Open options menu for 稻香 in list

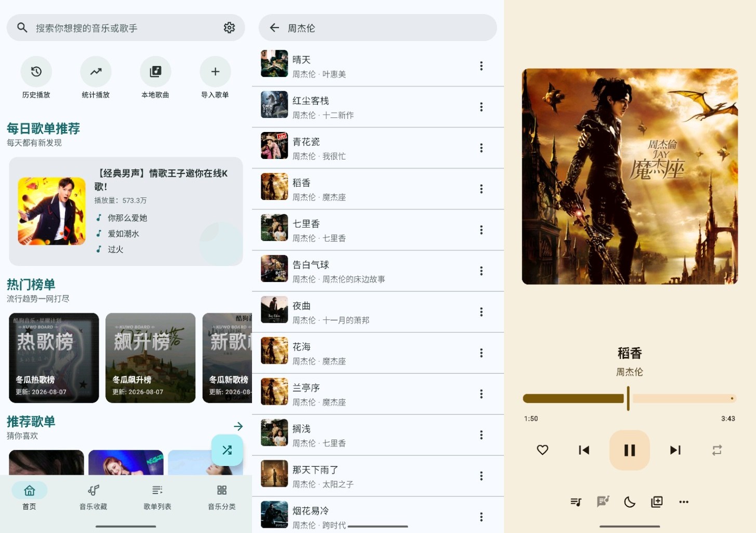tap(481, 189)
